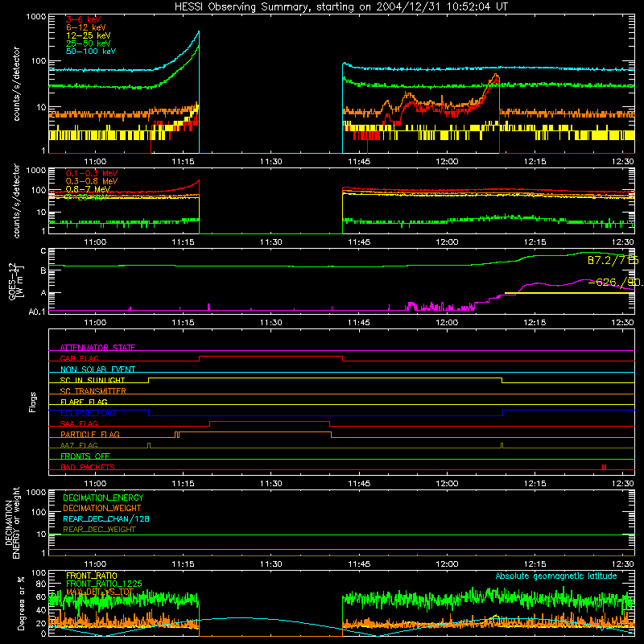Image resolution: width=644 pixels, height=644 pixels.
Task: Select the ECLIPSE_FLAG label
Action: click(88, 413)
